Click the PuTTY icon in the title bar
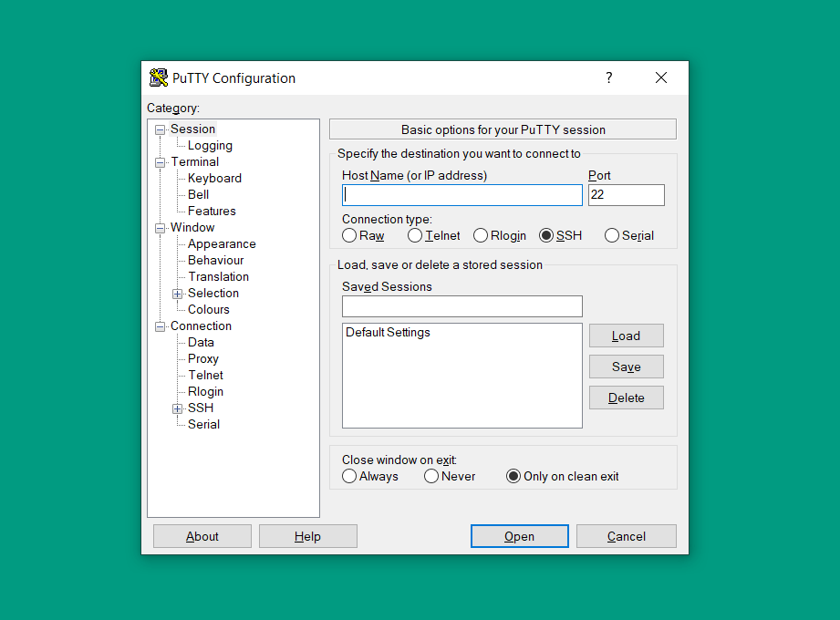 click(x=158, y=77)
